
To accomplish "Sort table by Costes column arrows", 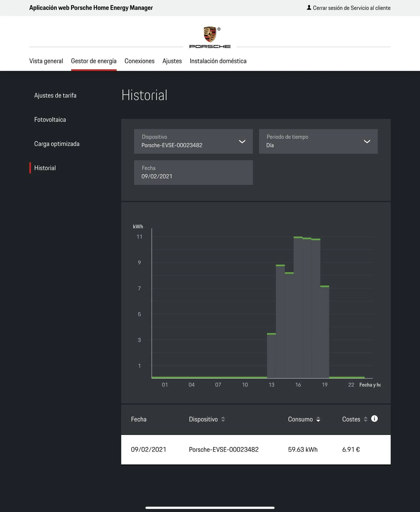I will point(366,419).
